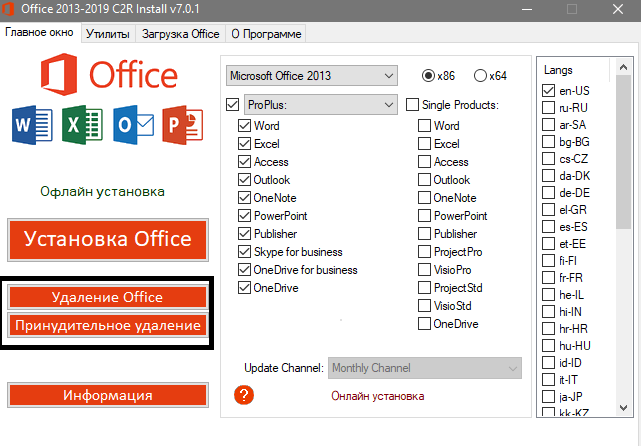
Task: Enable the de-DE language checkbox
Action: coord(548,193)
